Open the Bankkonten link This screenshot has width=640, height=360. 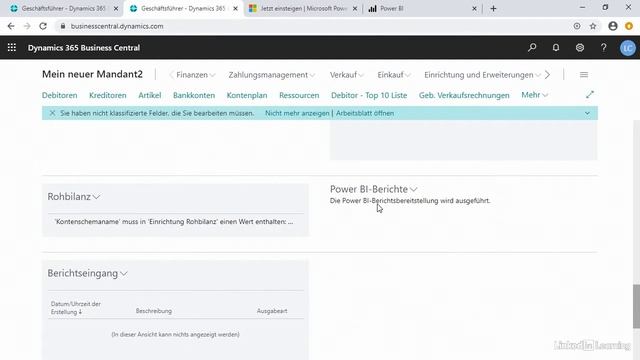tap(194, 95)
